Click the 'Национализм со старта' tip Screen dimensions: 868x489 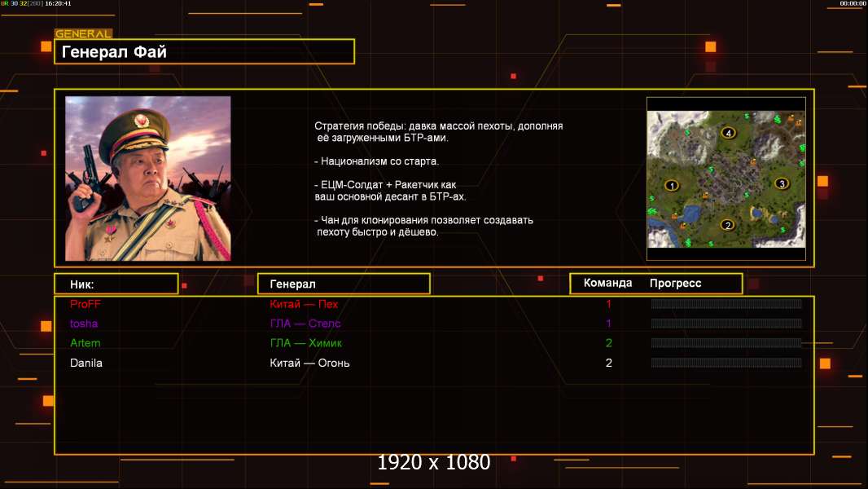pyautogui.click(x=376, y=161)
